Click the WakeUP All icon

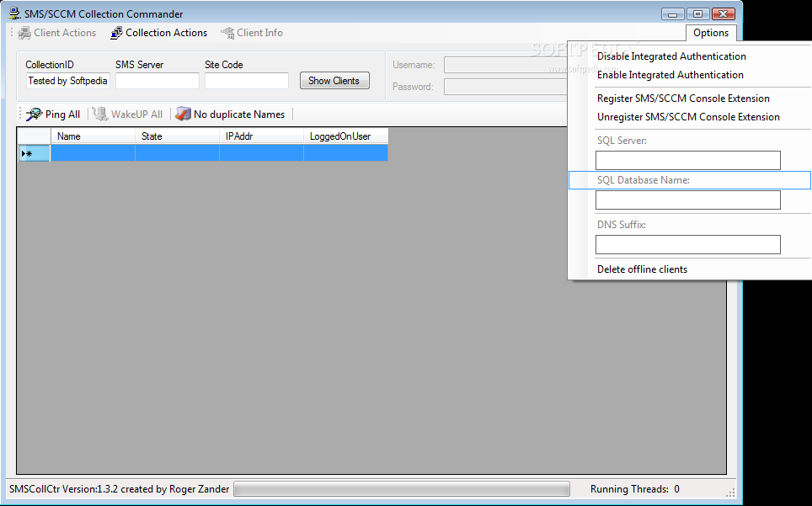[100, 114]
